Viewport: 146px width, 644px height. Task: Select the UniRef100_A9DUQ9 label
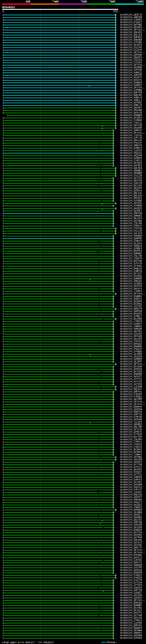point(131,565)
